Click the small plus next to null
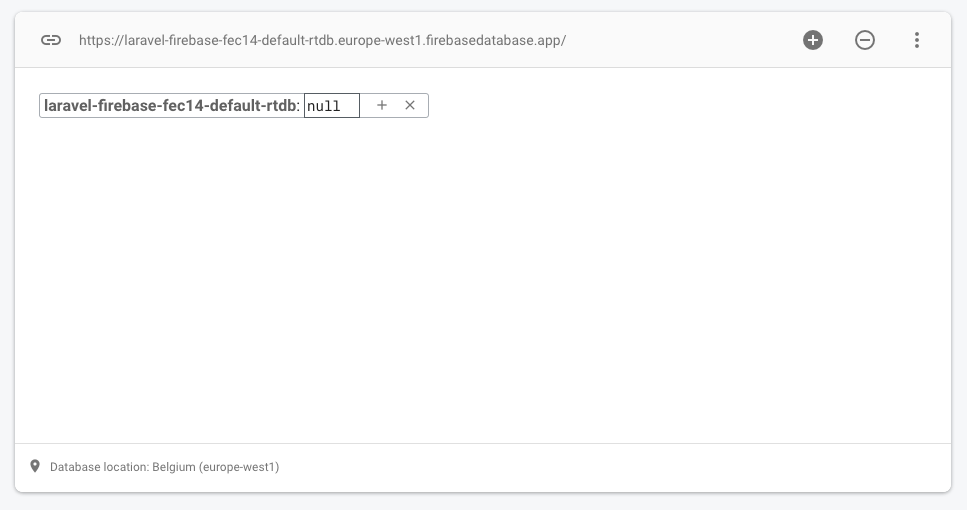The width and height of the screenshot is (967, 510). tap(382, 105)
